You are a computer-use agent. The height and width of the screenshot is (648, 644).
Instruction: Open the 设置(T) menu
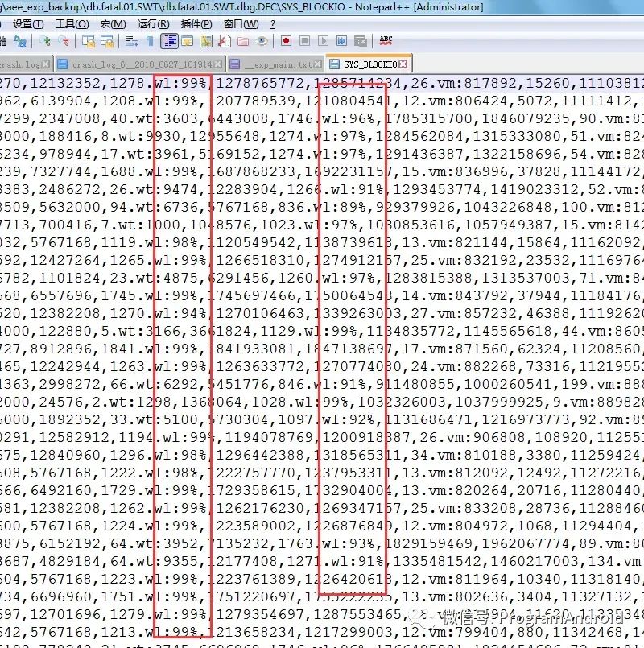(28, 24)
